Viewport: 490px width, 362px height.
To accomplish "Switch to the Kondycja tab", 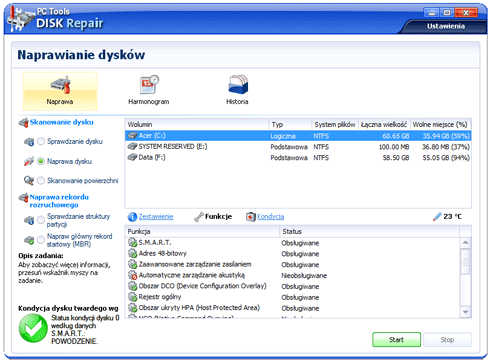I will pyautogui.click(x=271, y=217).
